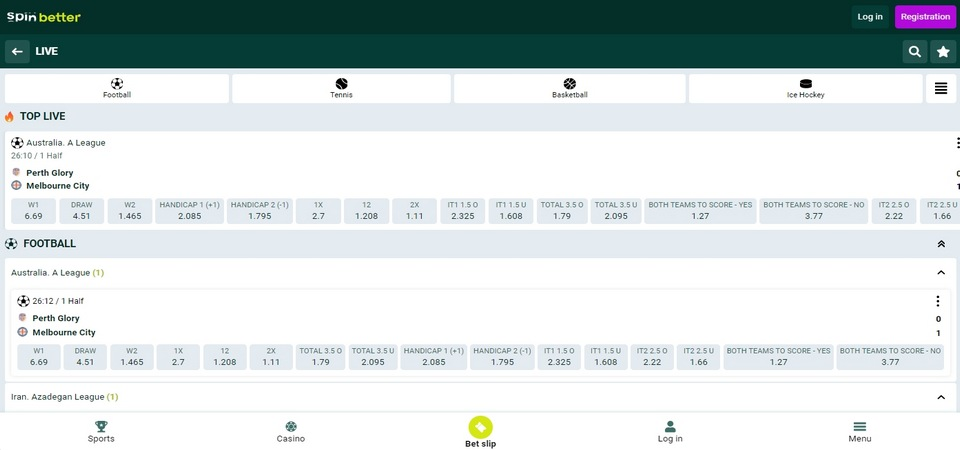The height and width of the screenshot is (450, 960).
Task: Switch to the Ice Hockey tab
Action: point(805,88)
